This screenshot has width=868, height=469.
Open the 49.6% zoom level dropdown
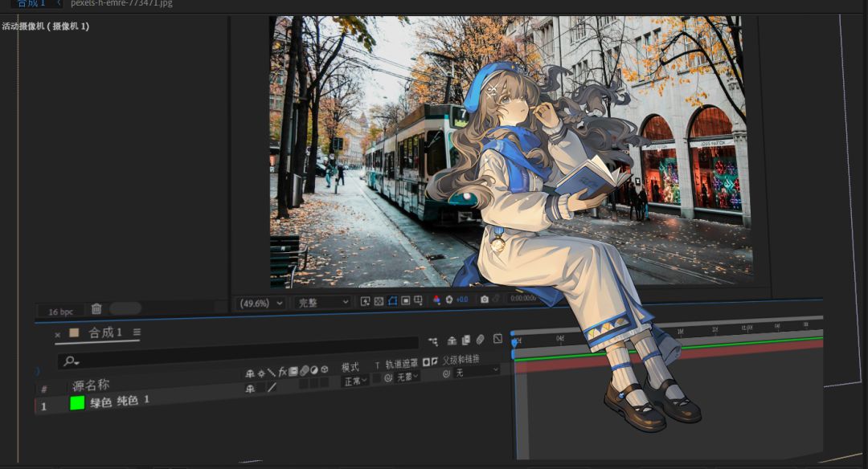pos(260,303)
